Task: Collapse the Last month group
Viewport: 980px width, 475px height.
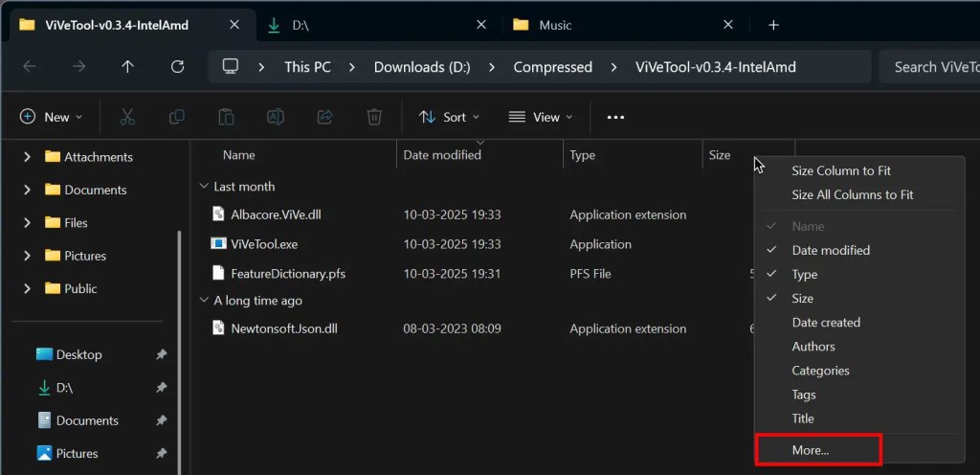Action: click(203, 186)
